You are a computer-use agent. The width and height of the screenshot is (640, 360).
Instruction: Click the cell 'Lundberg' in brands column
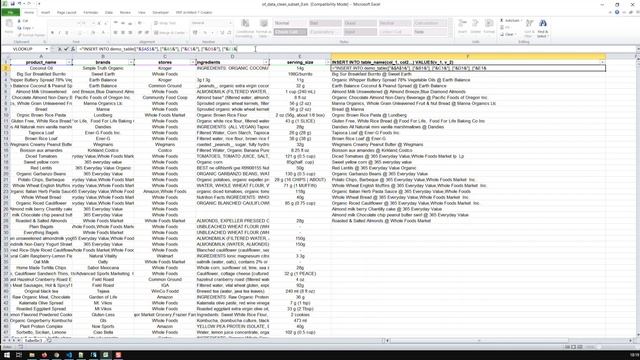pos(103,115)
